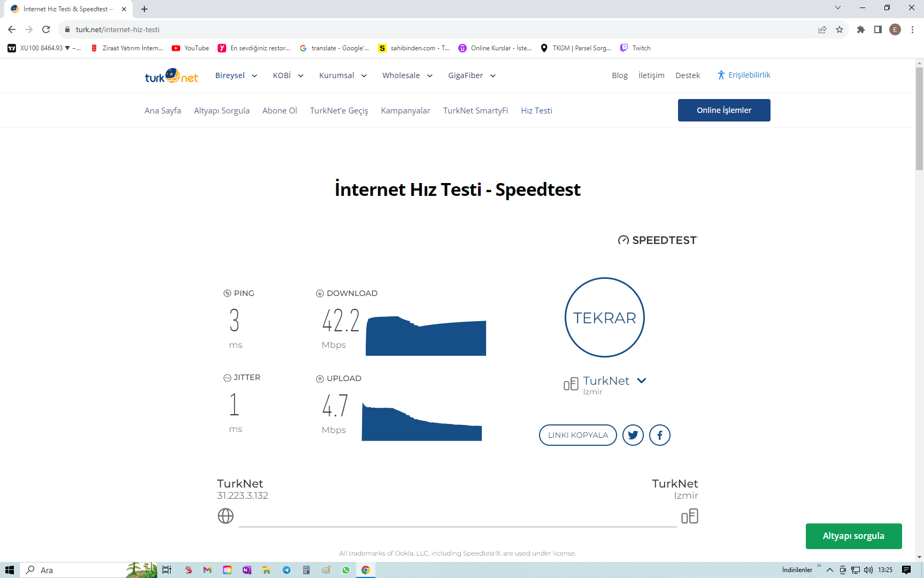
Task: Click the green Altyapı sorgula button
Action: (853, 536)
